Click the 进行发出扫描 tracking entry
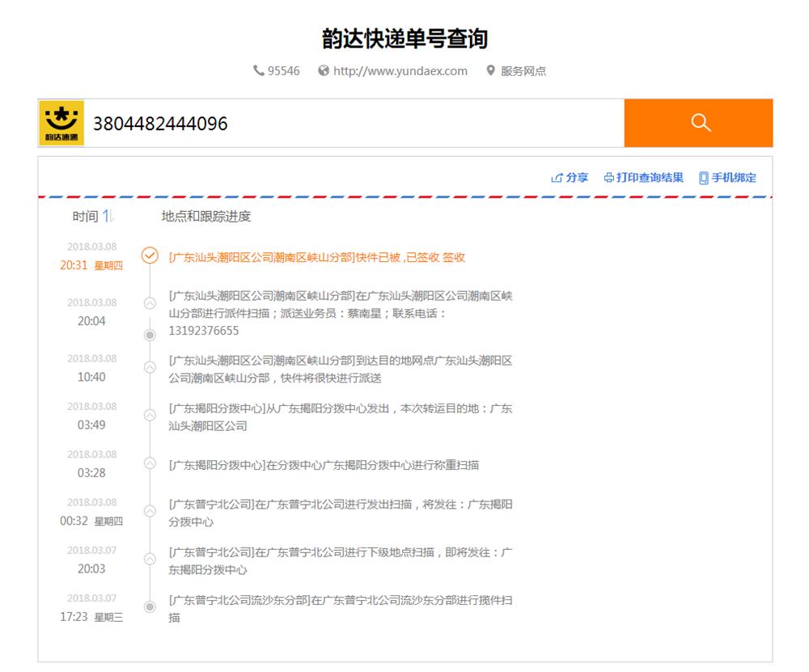The width and height of the screenshot is (809, 672). tap(341, 514)
